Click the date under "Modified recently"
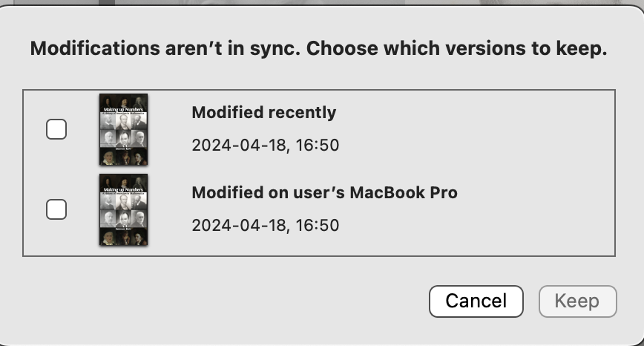Screen dimensions: 644x346 (x=265, y=146)
